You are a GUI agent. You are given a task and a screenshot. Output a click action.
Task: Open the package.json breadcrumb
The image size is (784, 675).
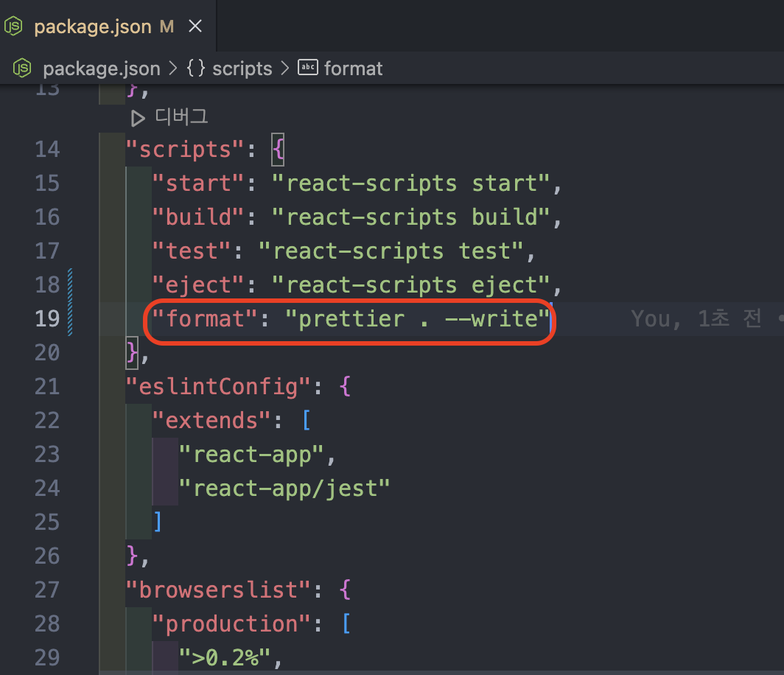tap(102, 69)
